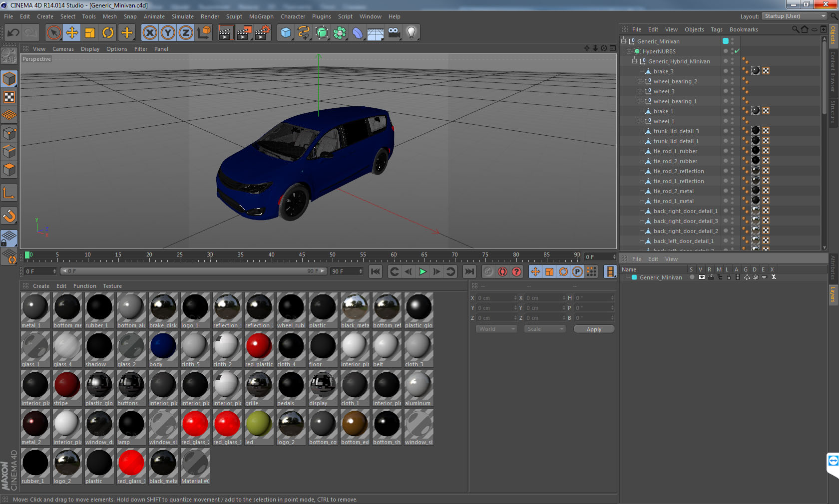839x504 pixels.
Task: Add a light object bulb icon
Action: tap(412, 33)
